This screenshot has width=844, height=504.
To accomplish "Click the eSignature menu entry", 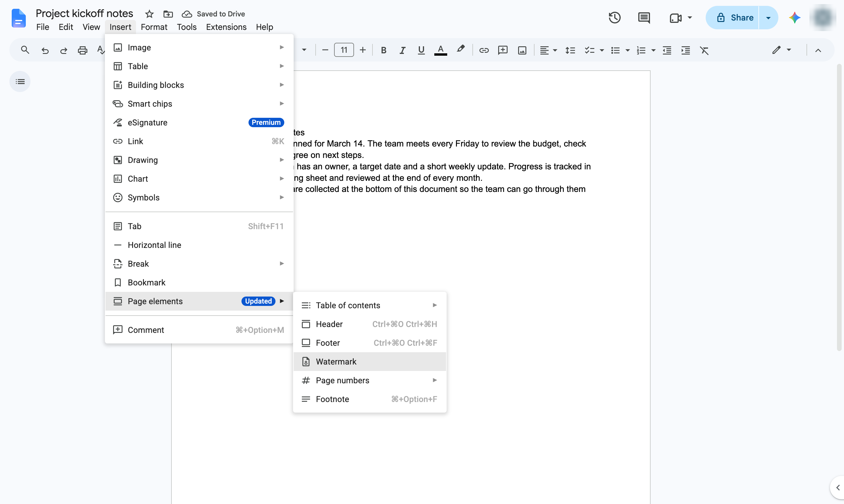I will pos(199,122).
